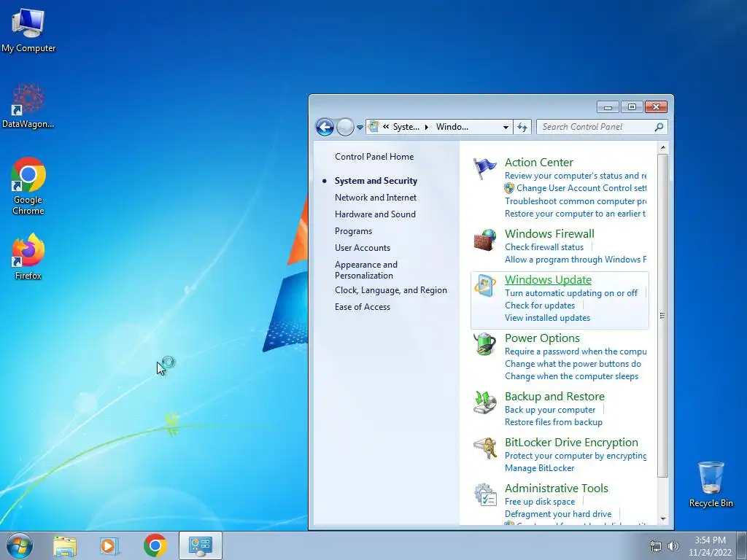This screenshot has width=747, height=560.
Task: Open the Windows Start orb
Action: (20, 545)
